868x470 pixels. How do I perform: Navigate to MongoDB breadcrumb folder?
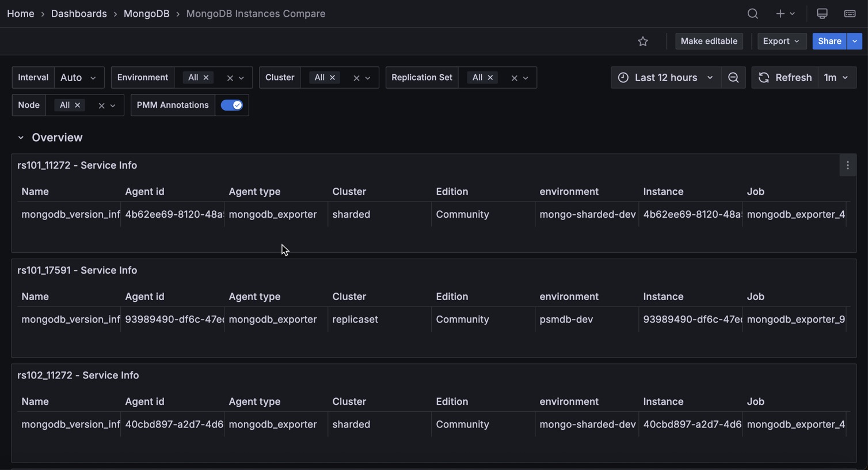[146, 14]
